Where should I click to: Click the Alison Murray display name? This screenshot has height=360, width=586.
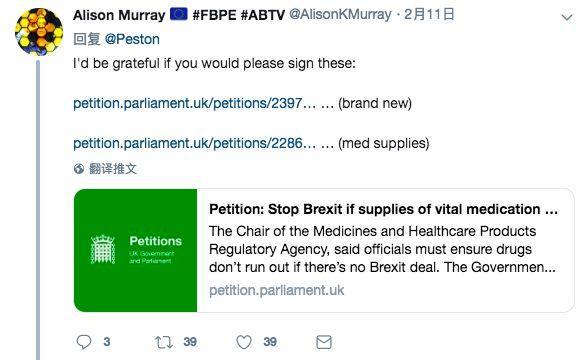click(x=119, y=15)
